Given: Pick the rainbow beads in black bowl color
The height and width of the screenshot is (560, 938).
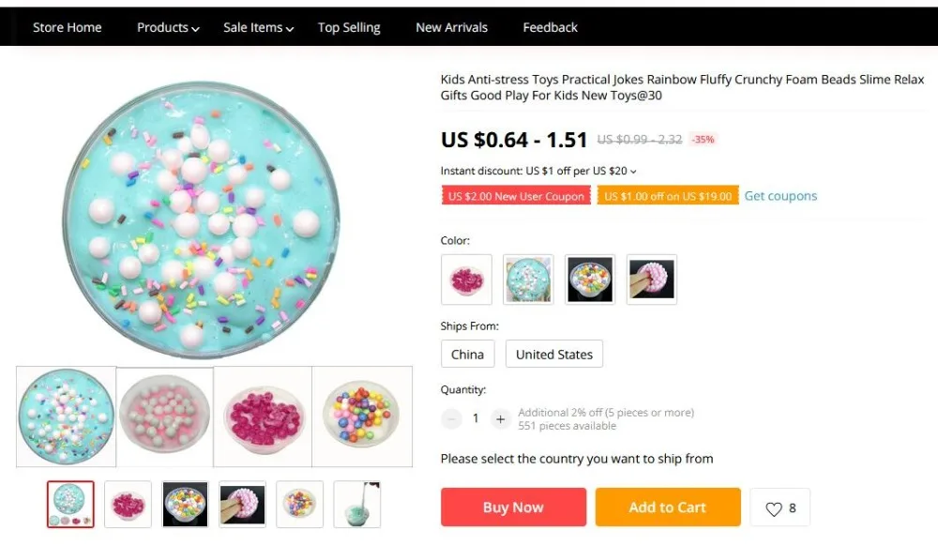Looking at the screenshot, I should 590,280.
